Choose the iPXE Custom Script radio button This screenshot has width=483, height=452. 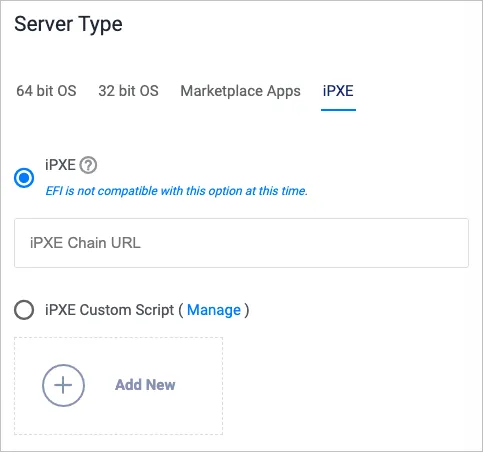[x=24, y=310]
